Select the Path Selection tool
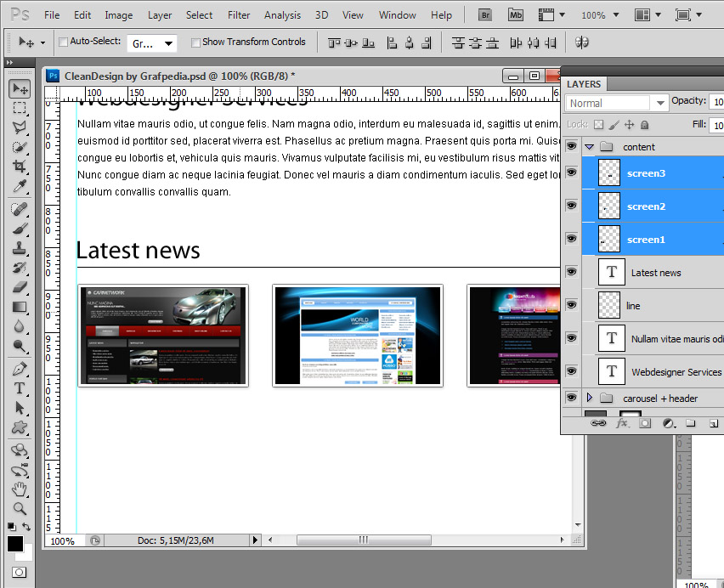 click(20, 408)
